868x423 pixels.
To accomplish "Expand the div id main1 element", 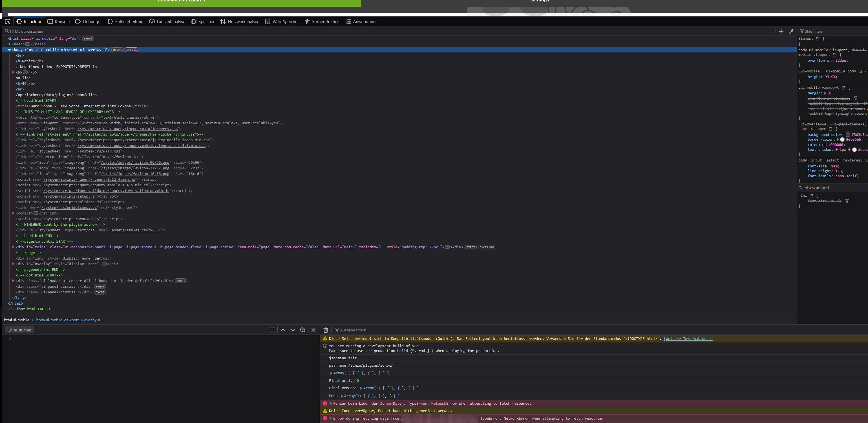I will 14,247.
